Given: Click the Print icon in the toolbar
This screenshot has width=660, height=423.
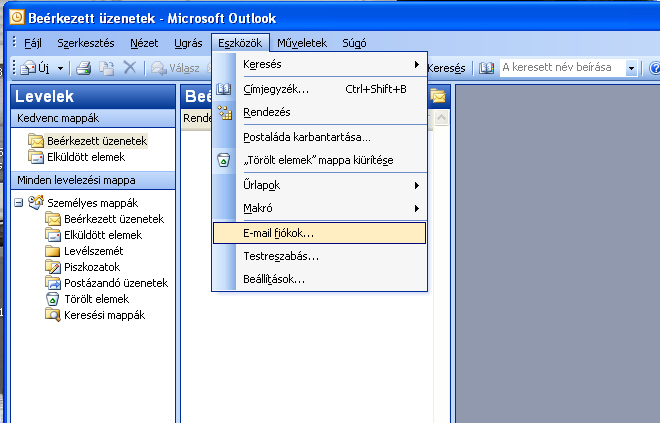Looking at the screenshot, I should (84, 68).
